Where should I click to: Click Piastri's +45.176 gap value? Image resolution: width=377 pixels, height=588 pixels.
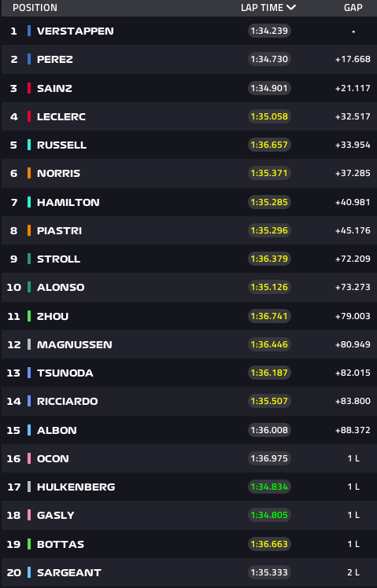pos(353,230)
